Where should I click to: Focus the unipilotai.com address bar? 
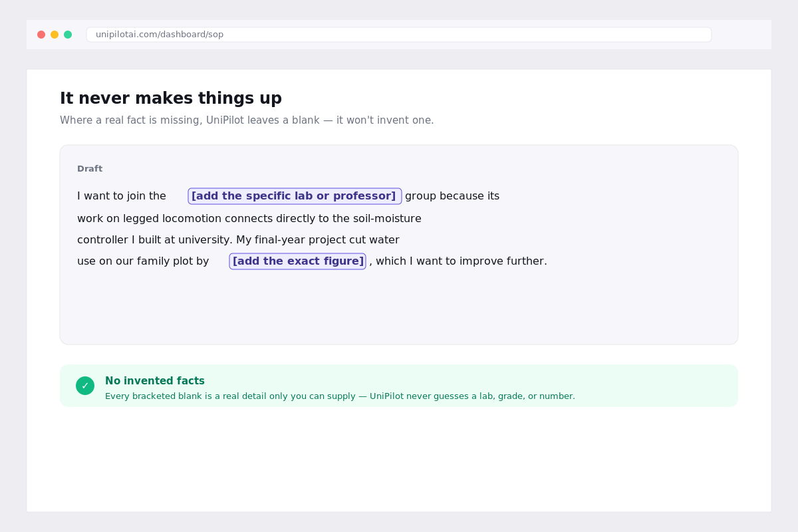click(399, 35)
